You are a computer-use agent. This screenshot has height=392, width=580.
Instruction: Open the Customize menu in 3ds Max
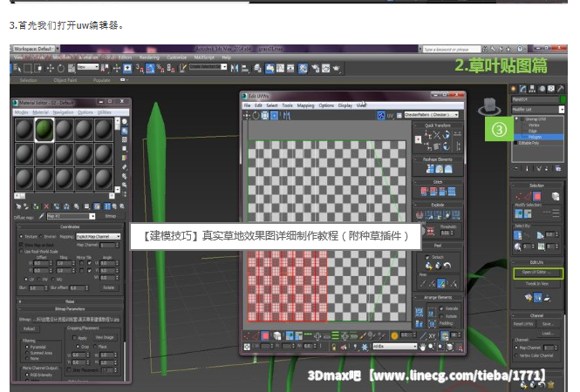tap(177, 57)
